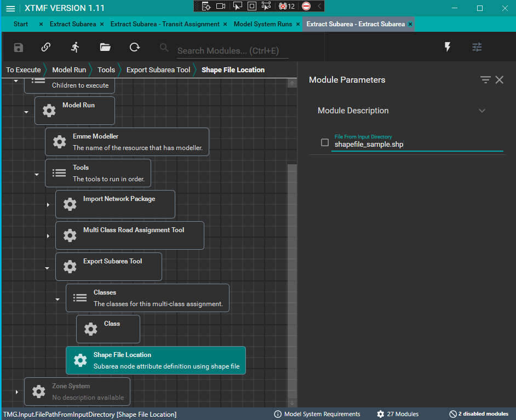Screen dimensions: 516x420
Task: Click the search magnifier icon
Action: [164, 48]
